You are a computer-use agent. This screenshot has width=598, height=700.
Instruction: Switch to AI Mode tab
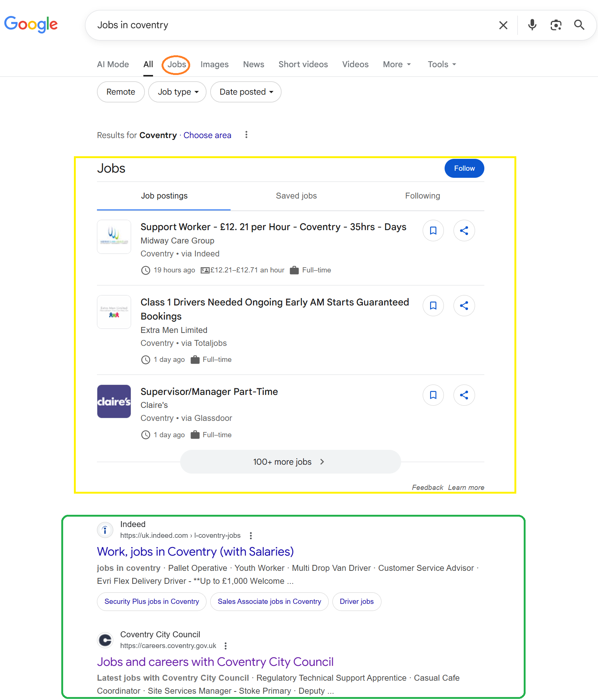pos(113,64)
